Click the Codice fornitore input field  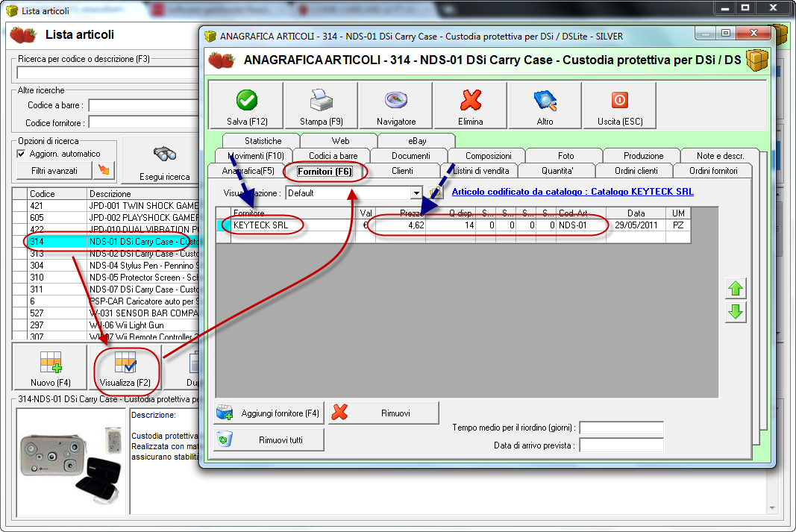(144, 122)
